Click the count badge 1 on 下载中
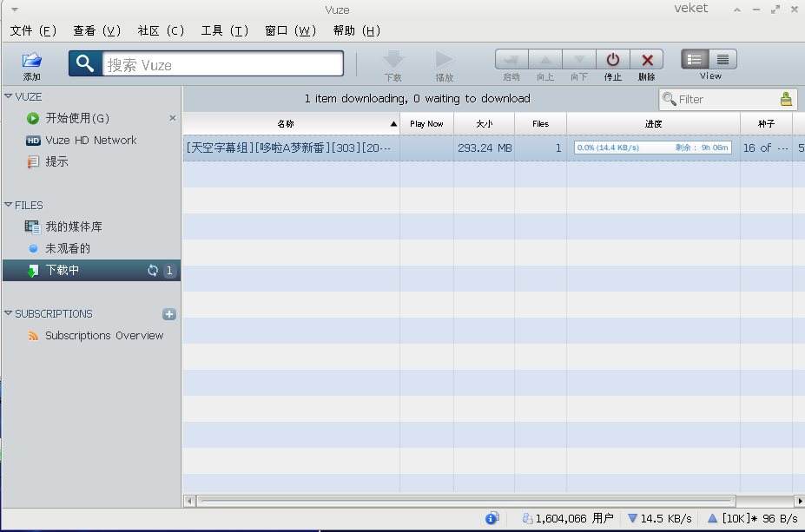This screenshot has width=805, height=532. coord(169,271)
